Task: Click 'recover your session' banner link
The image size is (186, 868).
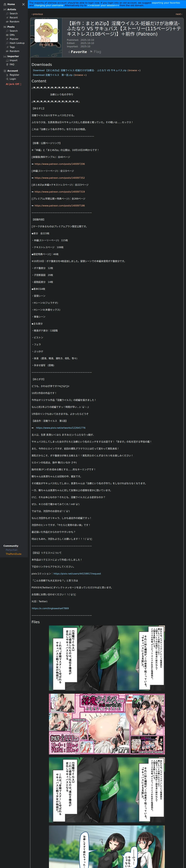Action: click(103, 5)
